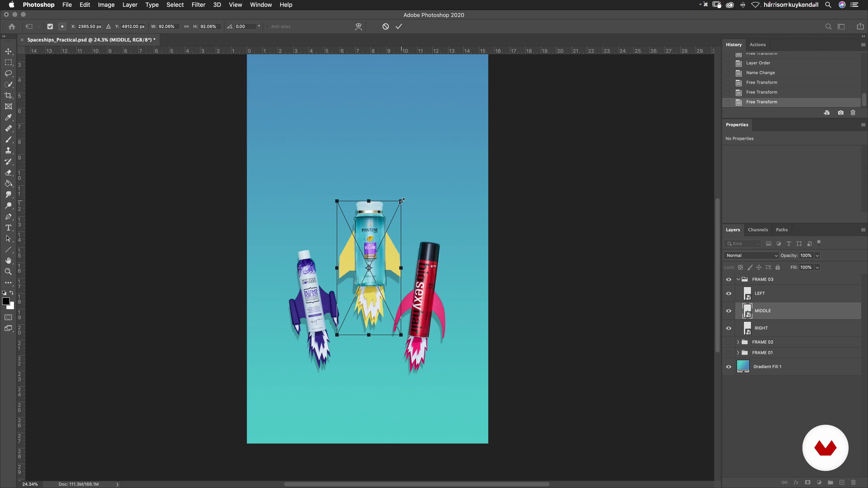This screenshot has height=488, width=868.
Task: Open the Fill slider dropdown arrow
Action: coord(817,267)
